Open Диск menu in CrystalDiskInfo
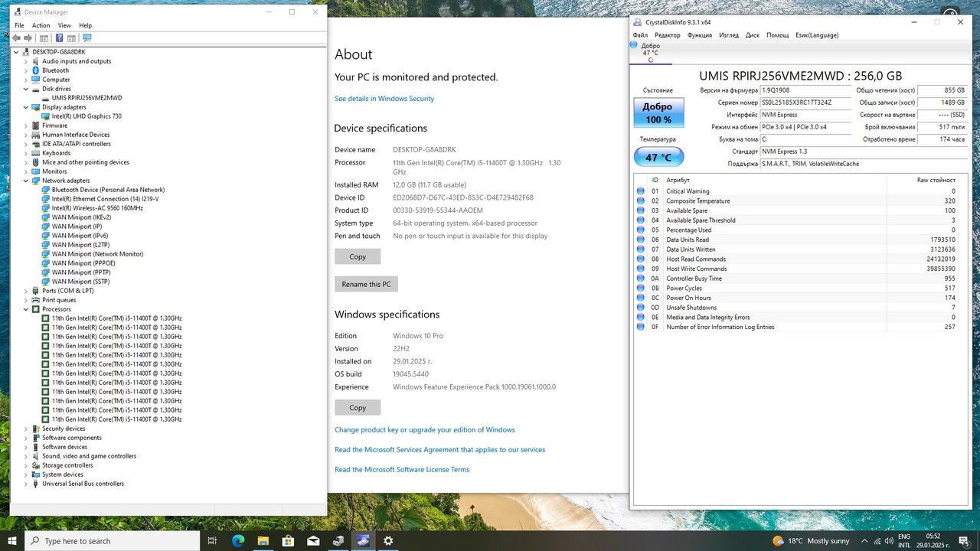The width and height of the screenshot is (980, 551). pos(753,35)
